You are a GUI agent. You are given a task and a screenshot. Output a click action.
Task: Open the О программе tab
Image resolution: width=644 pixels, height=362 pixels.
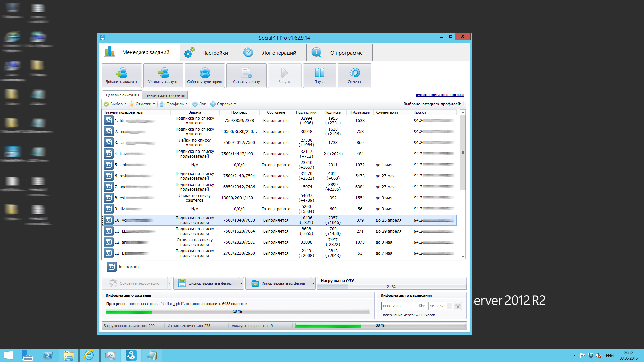click(339, 53)
